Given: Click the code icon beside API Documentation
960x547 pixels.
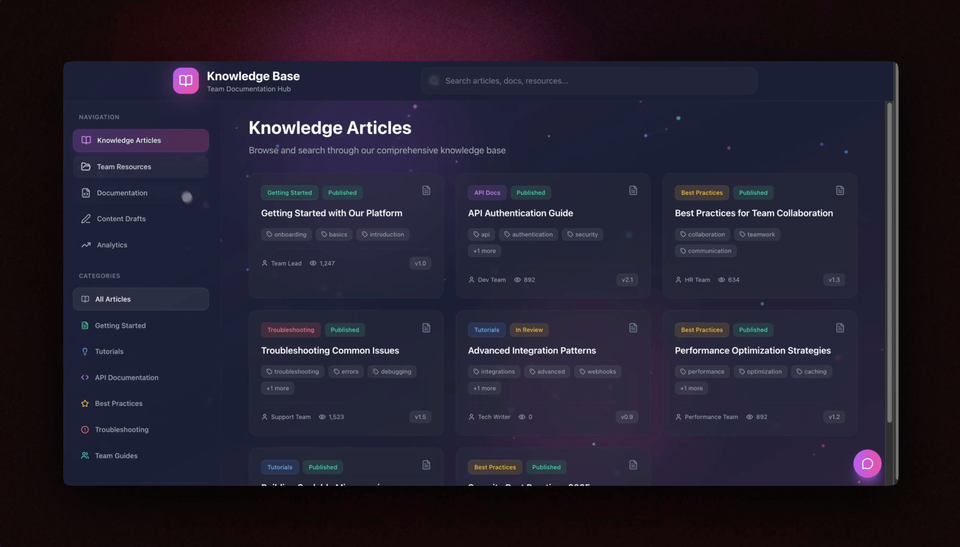Looking at the screenshot, I should coord(85,378).
